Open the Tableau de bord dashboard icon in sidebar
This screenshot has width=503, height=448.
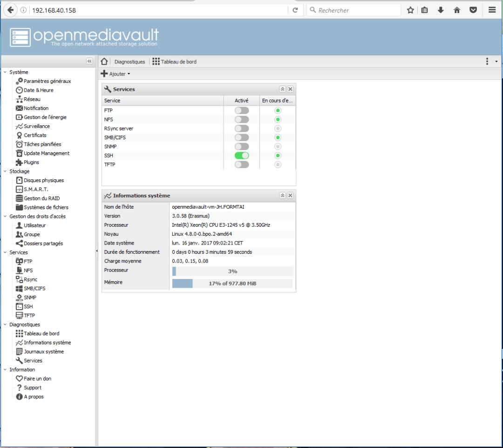pos(21,333)
